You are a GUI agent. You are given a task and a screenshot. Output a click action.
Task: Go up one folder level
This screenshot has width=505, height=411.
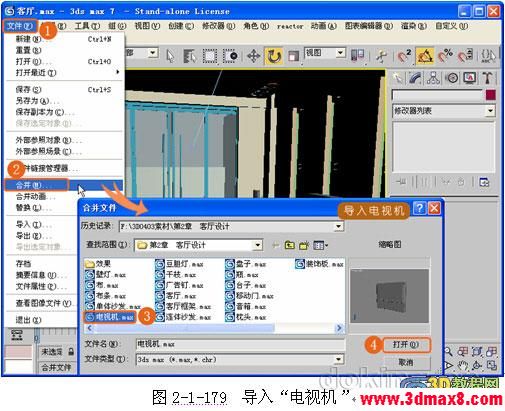[290, 246]
